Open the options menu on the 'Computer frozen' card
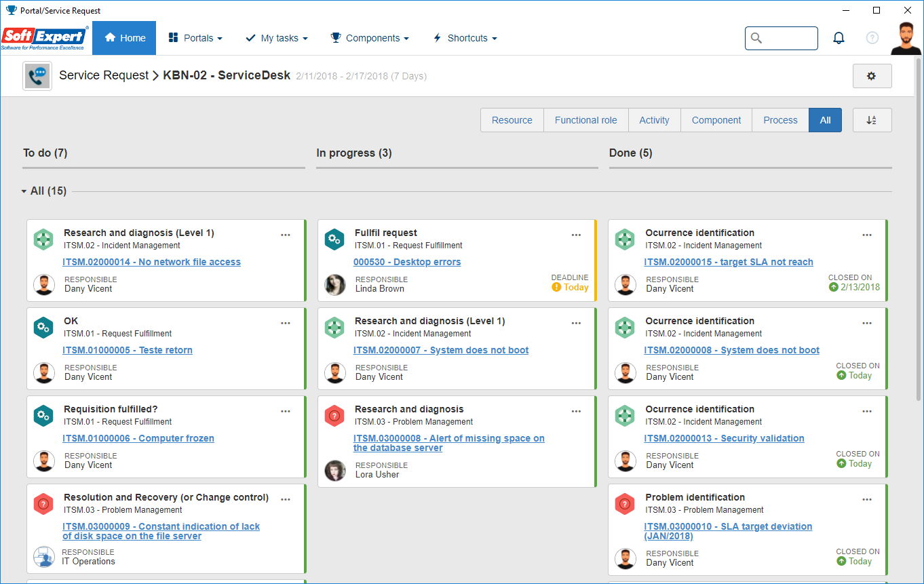The image size is (924, 584). pyautogui.click(x=286, y=411)
